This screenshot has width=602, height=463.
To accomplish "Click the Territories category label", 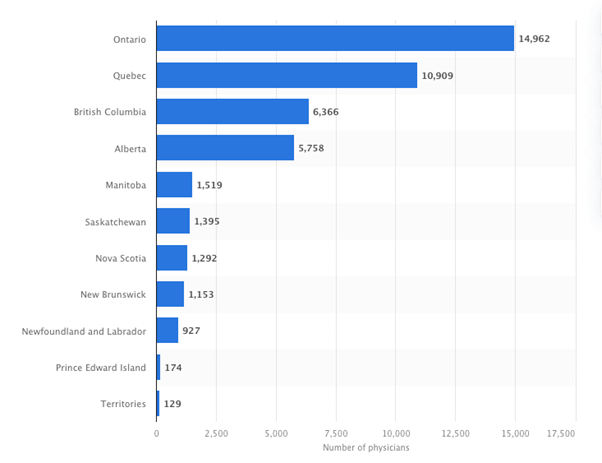I will coord(121,404).
